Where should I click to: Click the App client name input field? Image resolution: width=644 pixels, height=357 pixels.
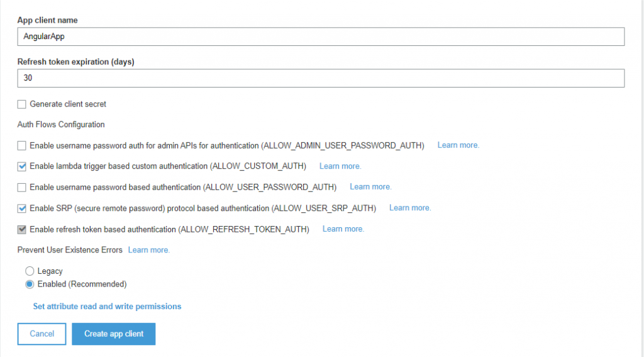321,37
